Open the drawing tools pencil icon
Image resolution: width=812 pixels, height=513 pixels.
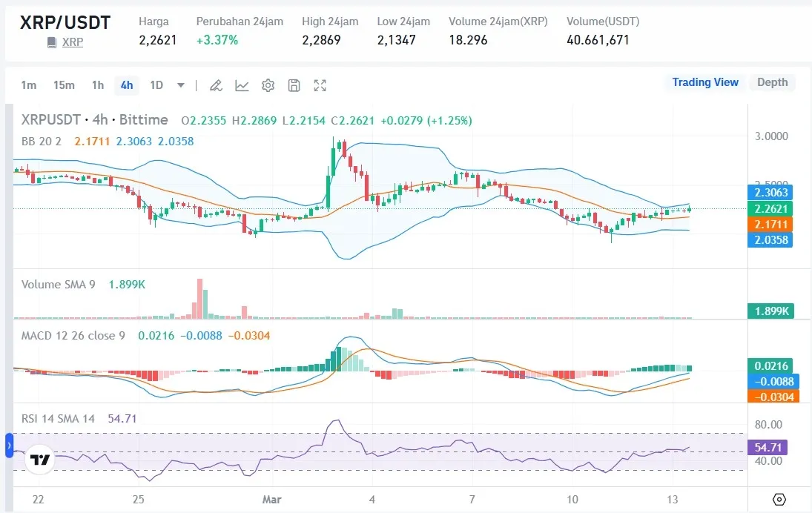(216, 85)
